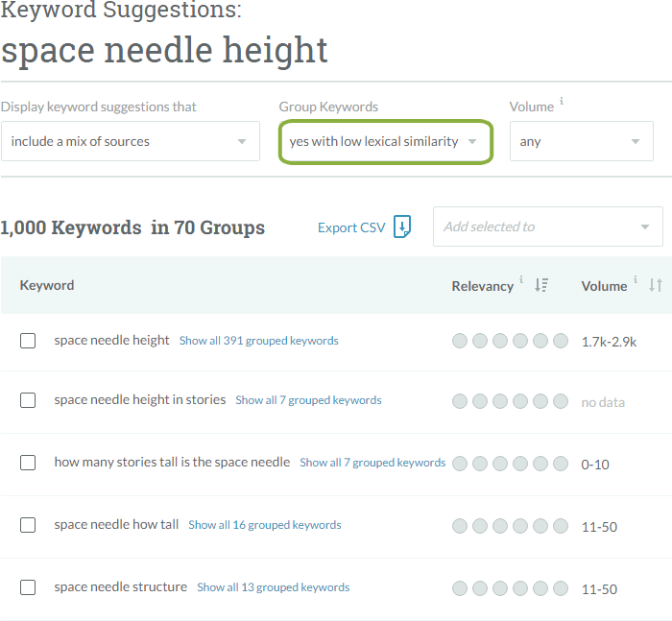Tick the 'space needle how tall' checkbox

[x=28, y=525]
